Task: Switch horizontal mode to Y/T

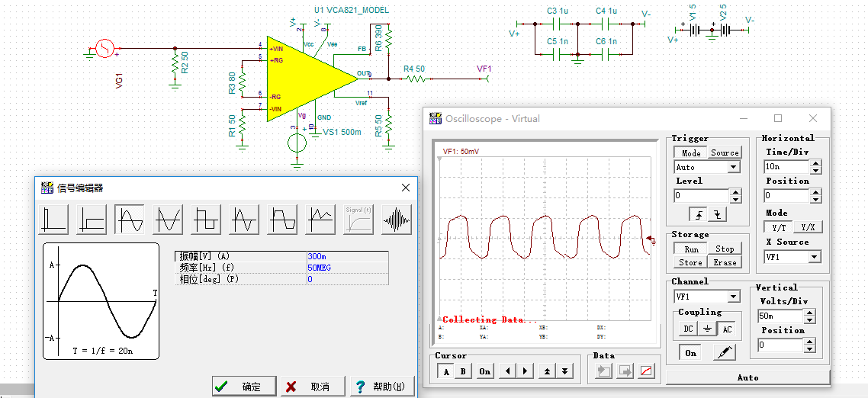Action: (778, 227)
